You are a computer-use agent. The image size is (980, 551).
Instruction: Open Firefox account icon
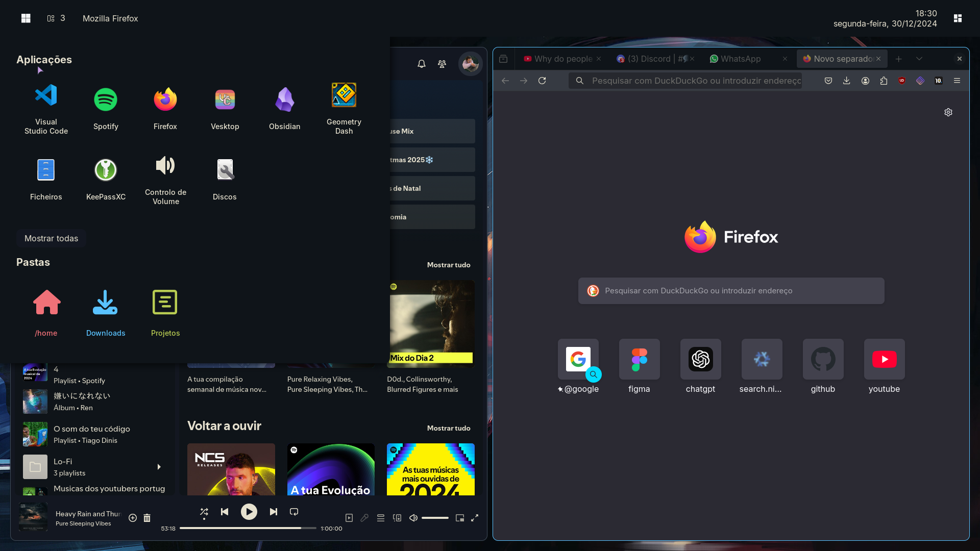pyautogui.click(x=865, y=81)
